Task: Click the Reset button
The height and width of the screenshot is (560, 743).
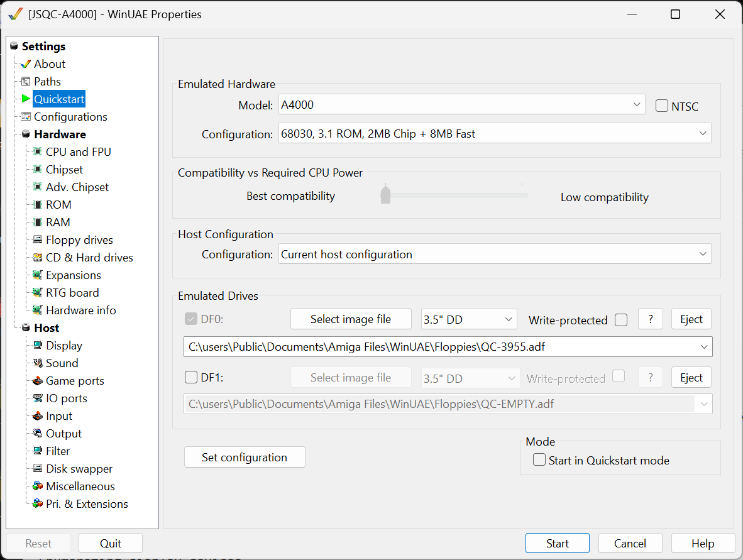Action: coord(38,544)
